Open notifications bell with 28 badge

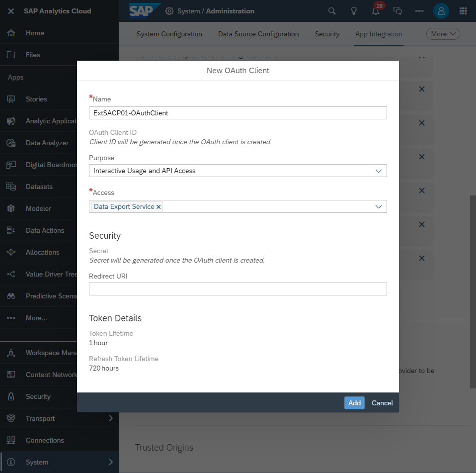tap(377, 10)
